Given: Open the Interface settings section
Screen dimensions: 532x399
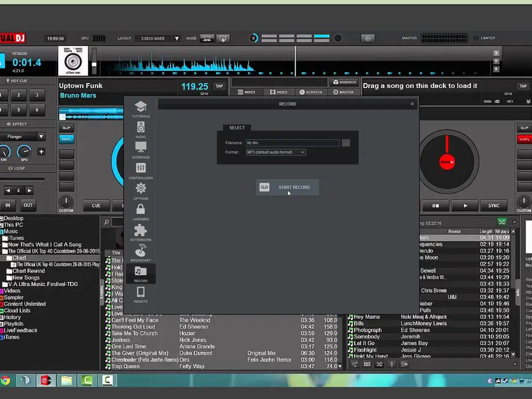Looking at the screenshot, I should click(140, 150).
